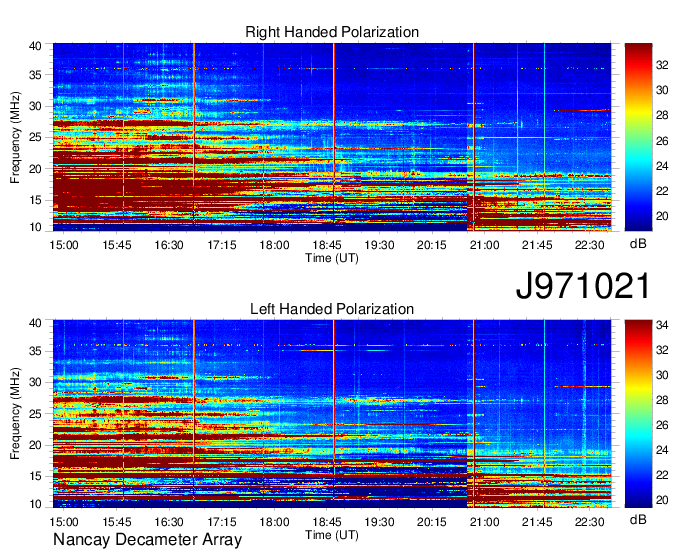Image resolution: width=680 pixels, height=552 pixels.
Task: Click the '15:00' tick on upper plot
Action: tap(64, 245)
